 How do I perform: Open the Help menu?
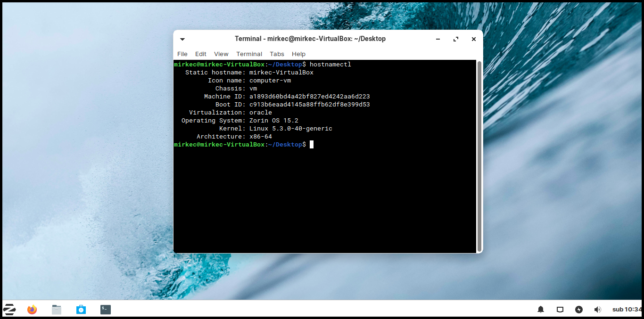tap(299, 54)
